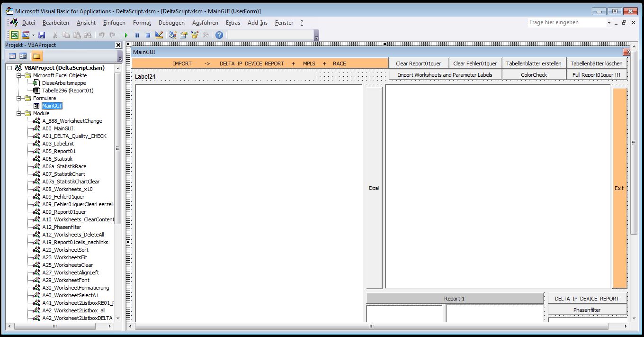The image size is (644, 337).
Task: Run the macro with the green play icon
Action: click(x=126, y=35)
